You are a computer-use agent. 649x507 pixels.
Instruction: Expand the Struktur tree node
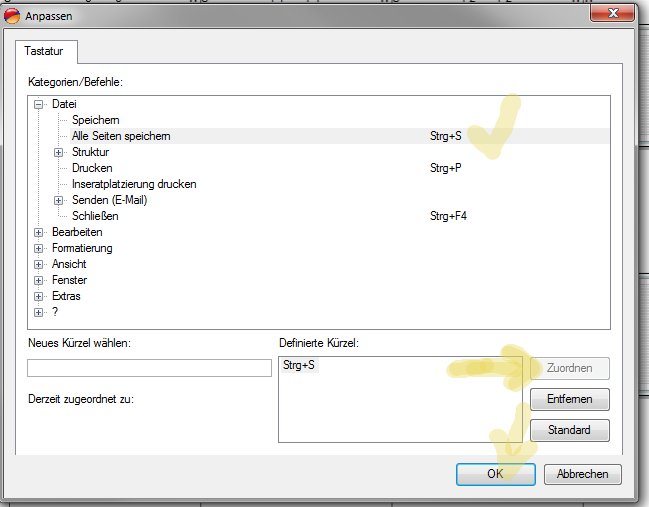tap(59, 152)
